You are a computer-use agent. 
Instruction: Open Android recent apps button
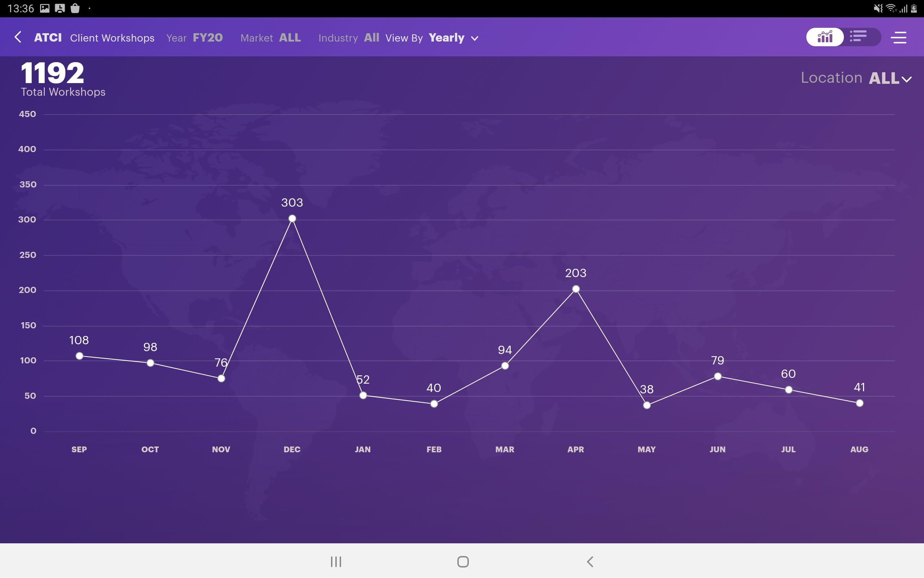point(336,561)
